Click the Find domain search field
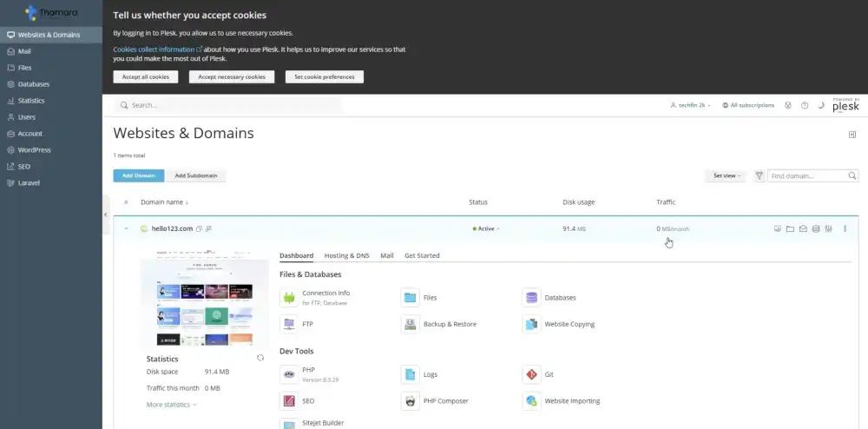Screen dimensions: 868x429 807,175
